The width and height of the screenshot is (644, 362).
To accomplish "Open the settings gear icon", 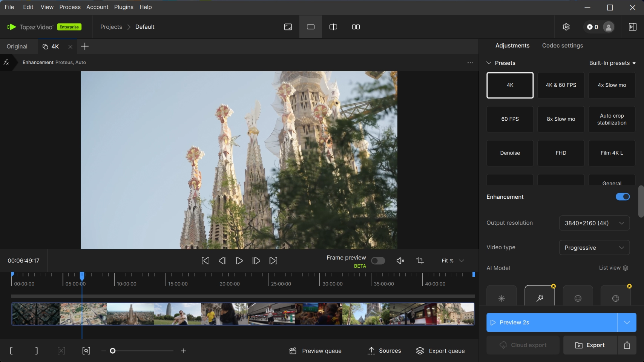I will tap(566, 27).
